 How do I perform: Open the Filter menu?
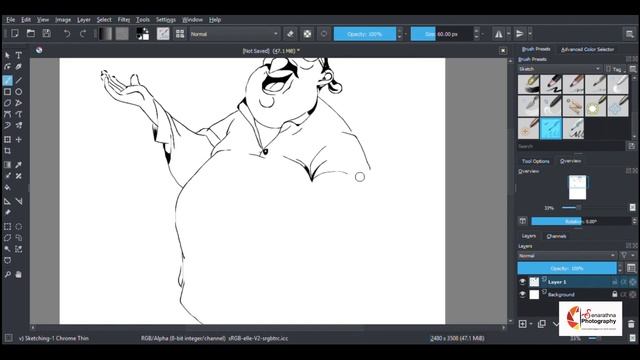coord(124,20)
